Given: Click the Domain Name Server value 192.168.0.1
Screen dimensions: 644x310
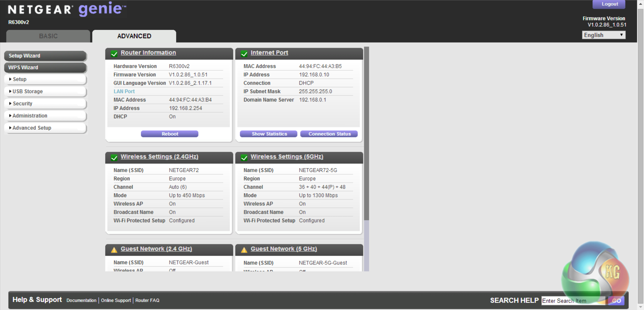Looking at the screenshot, I should 312,100.
